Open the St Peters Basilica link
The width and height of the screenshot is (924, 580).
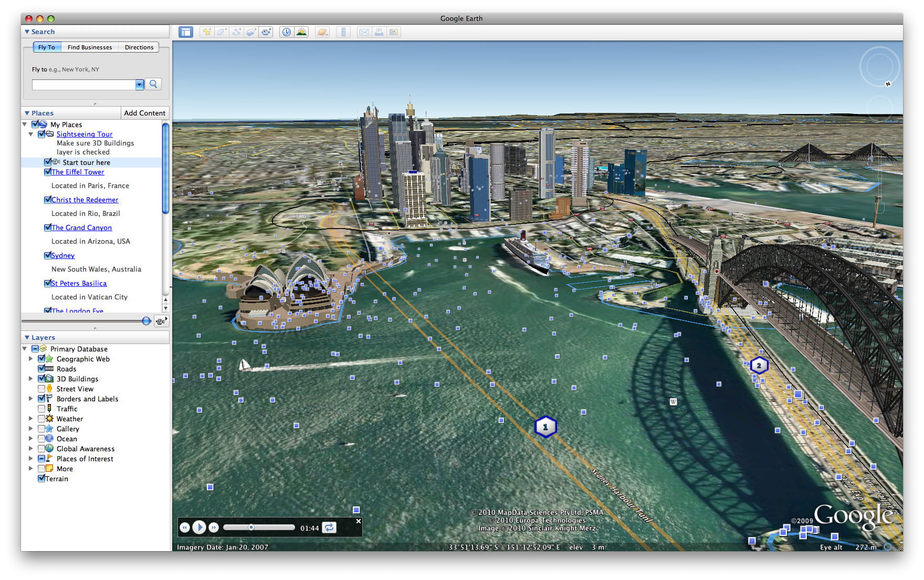coord(79,283)
